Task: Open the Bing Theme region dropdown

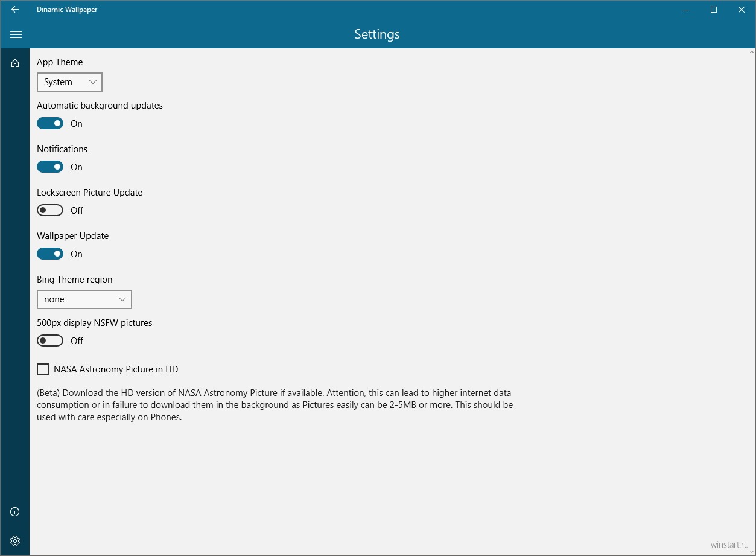Action: point(84,299)
